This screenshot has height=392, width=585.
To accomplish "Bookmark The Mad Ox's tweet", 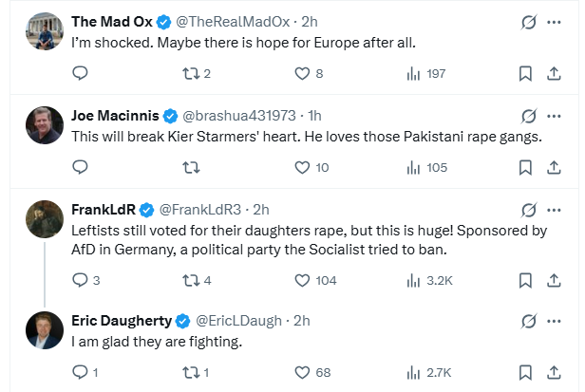I will pyautogui.click(x=525, y=73).
